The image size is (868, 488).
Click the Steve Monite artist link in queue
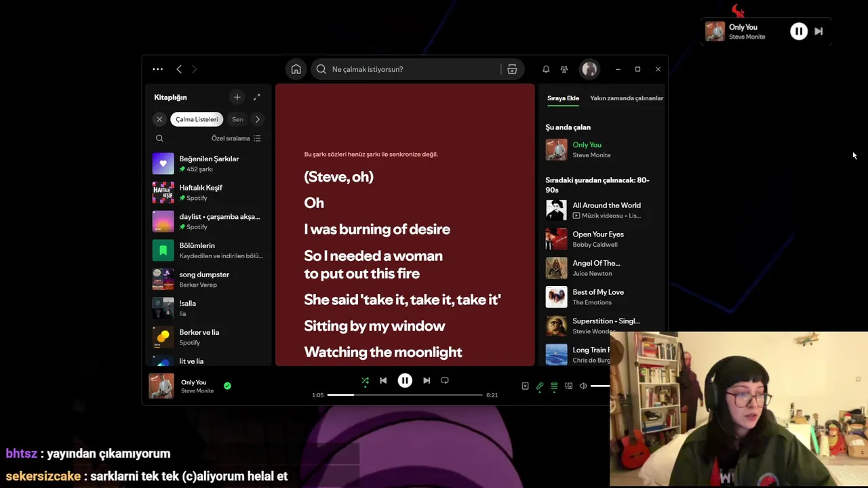pyautogui.click(x=591, y=155)
